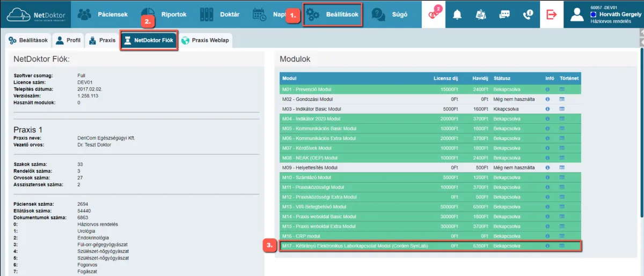
Task: Click the Fogorvos specialty entry
Action: [87, 265]
